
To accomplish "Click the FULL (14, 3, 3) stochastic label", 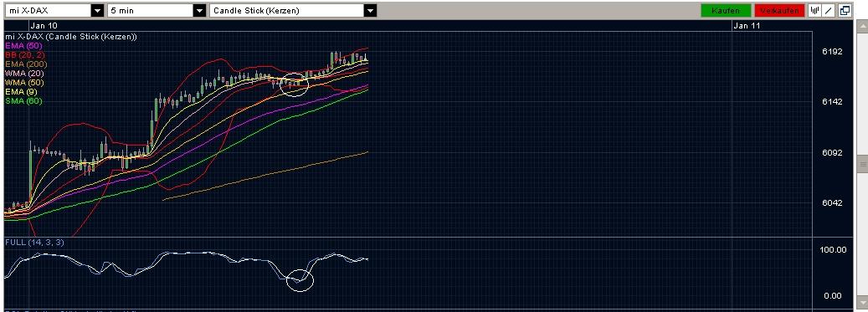I will point(34,243).
